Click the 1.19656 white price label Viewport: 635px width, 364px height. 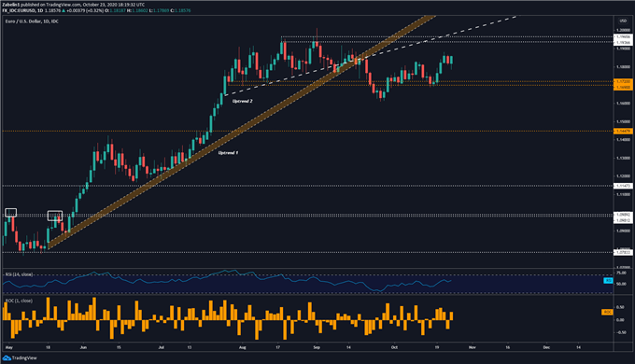(x=623, y=36)
